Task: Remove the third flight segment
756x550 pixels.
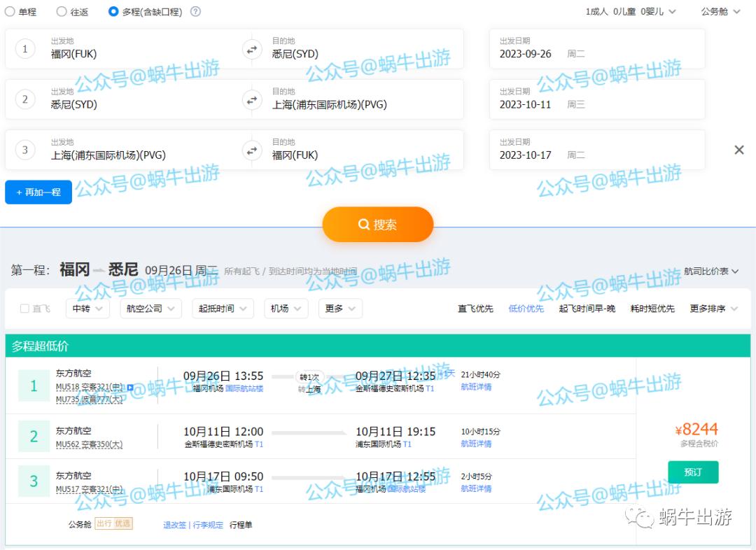Action: pos(739,150)
